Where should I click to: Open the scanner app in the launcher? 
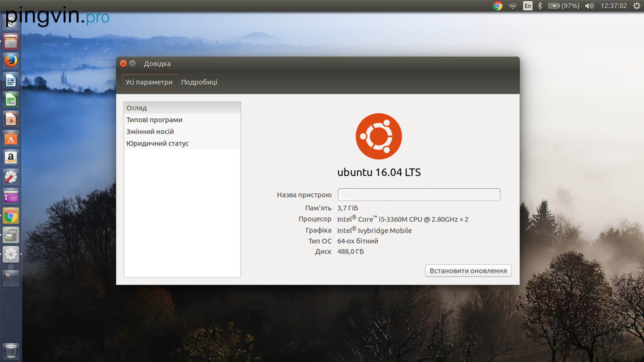11,235
